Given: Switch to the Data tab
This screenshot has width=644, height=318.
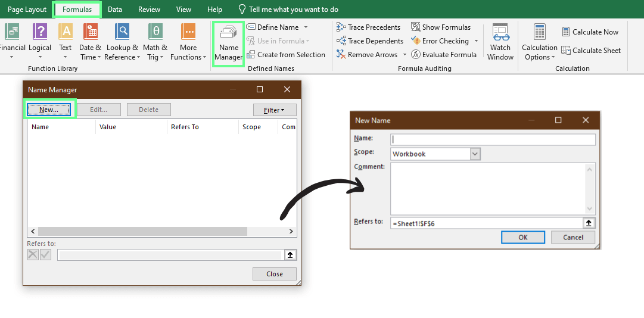Looking at the screenshot, I should 115,10.
